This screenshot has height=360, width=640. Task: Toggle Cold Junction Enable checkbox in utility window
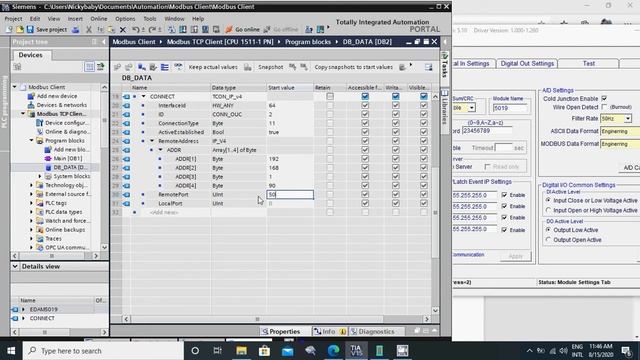click(604, 98)
